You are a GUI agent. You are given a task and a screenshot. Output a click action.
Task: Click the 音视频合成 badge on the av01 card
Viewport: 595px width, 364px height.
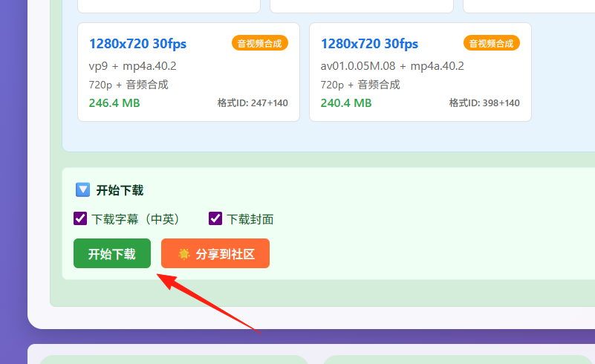[x=492, y=43]
